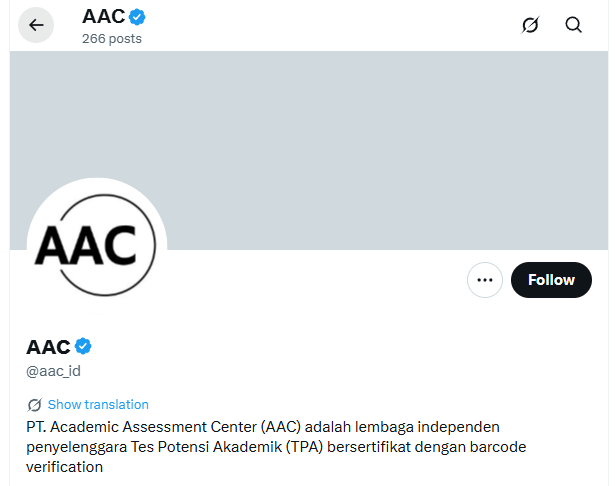Click the verified badge beside the profile name
Screen dimensions: 615x486
(x=84, y=346)
